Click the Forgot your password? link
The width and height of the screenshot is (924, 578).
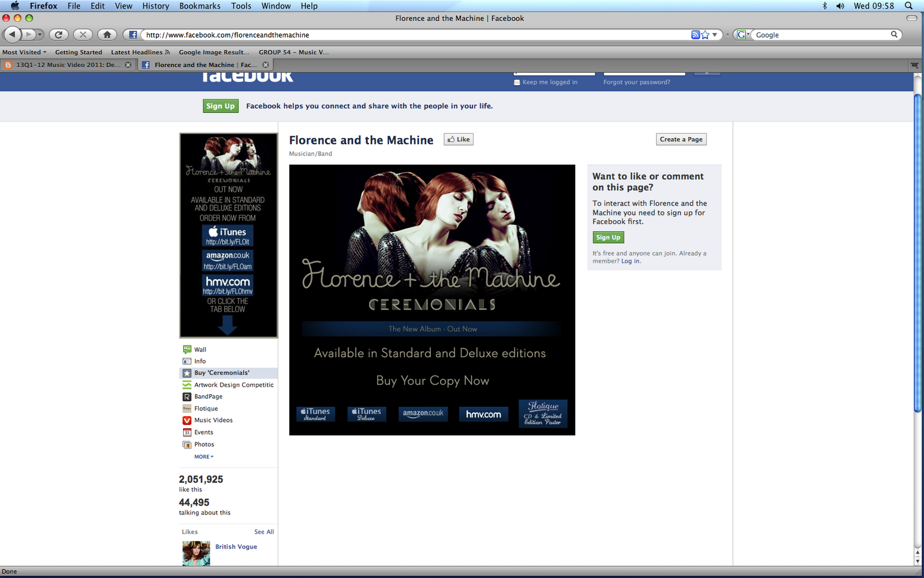coord(637,82)
